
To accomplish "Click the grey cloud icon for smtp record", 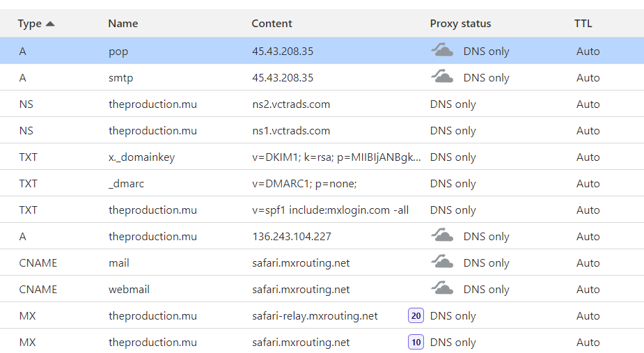I will 442,77.
